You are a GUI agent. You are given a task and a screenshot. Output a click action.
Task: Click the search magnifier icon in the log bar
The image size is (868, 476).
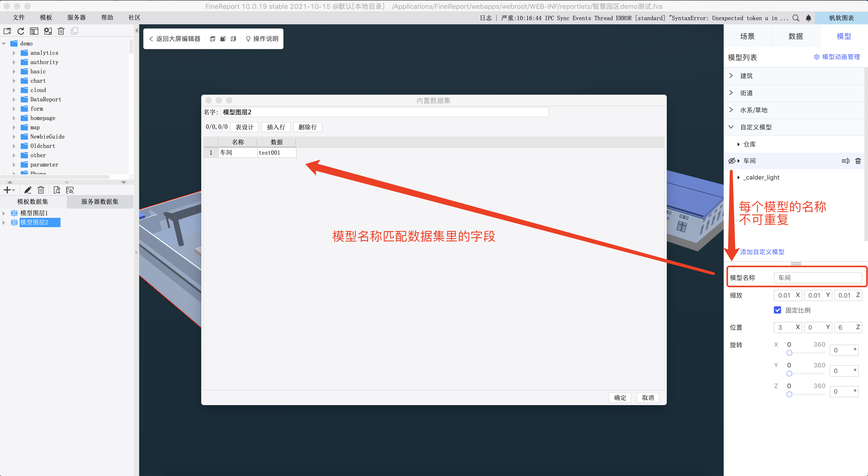(796, 18)
